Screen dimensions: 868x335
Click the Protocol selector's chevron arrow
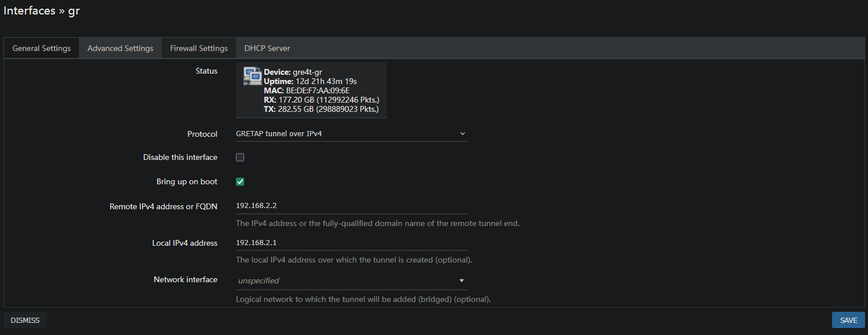pyautogui.click(x=462, y=133)
